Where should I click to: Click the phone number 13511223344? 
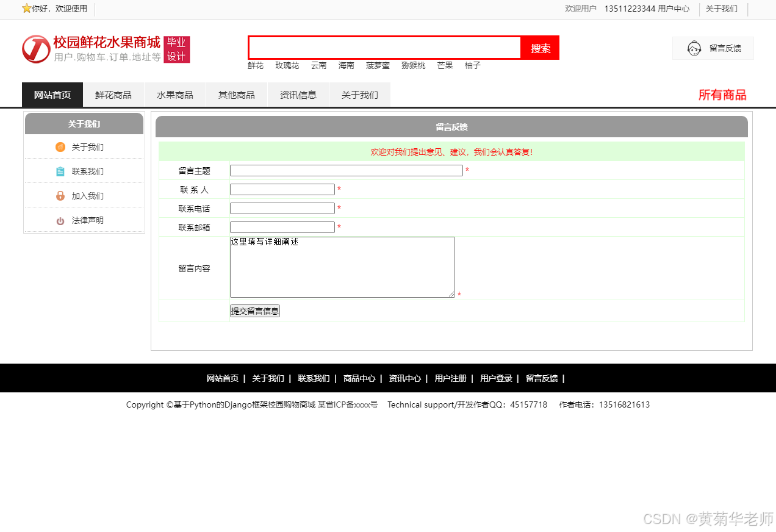coord(630,9)
